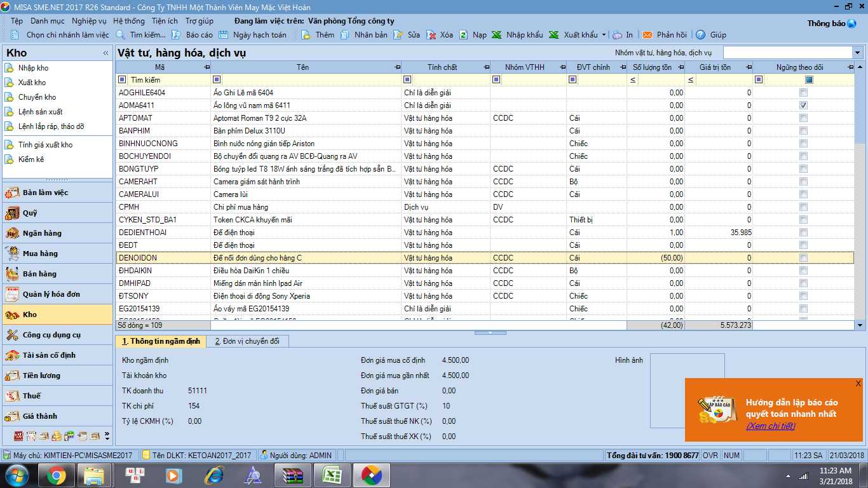The image size is (868, 488).
Task: Open filter operator for the Tên column
Action: coord(217,80)
